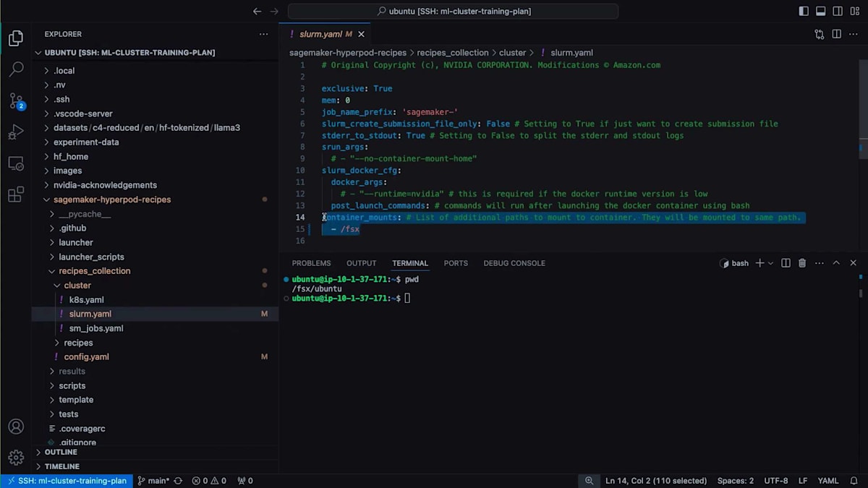Open editor more actions ellipsis

[854, 34]
